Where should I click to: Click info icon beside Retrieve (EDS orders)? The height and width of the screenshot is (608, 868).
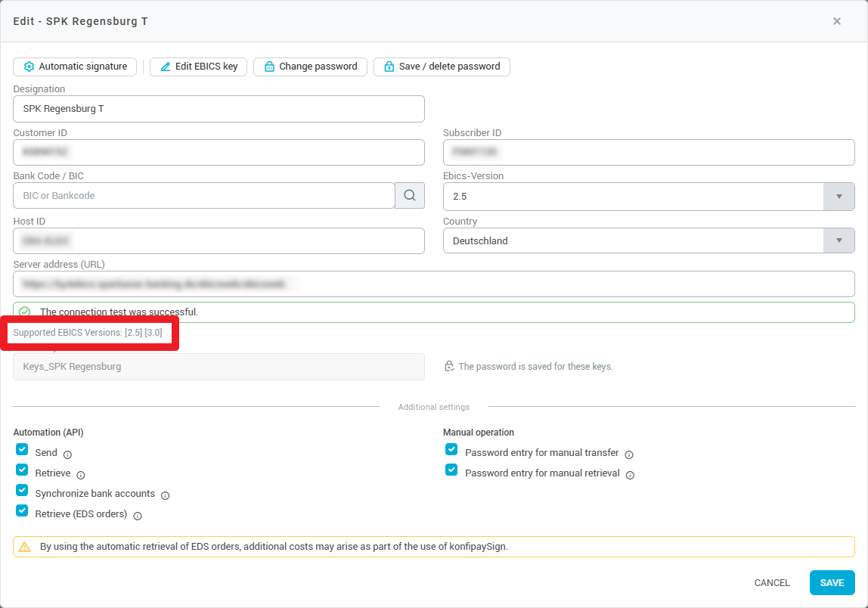pyautogui.click(x=138, y=516)
